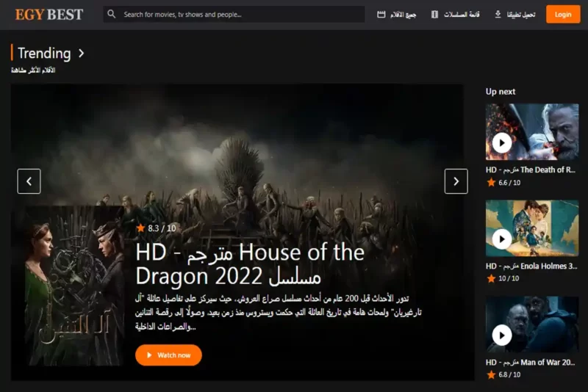Open the قائمة المسلسلات menu link
The width and height of the screenshot is (588, 392).
[462, 15]
